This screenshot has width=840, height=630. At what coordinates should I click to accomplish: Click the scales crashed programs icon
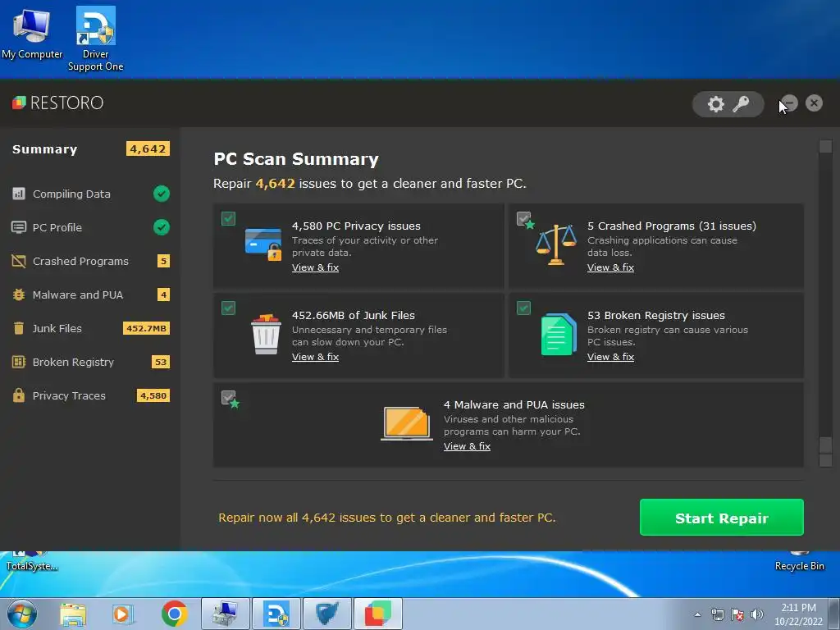click(556, 244)
